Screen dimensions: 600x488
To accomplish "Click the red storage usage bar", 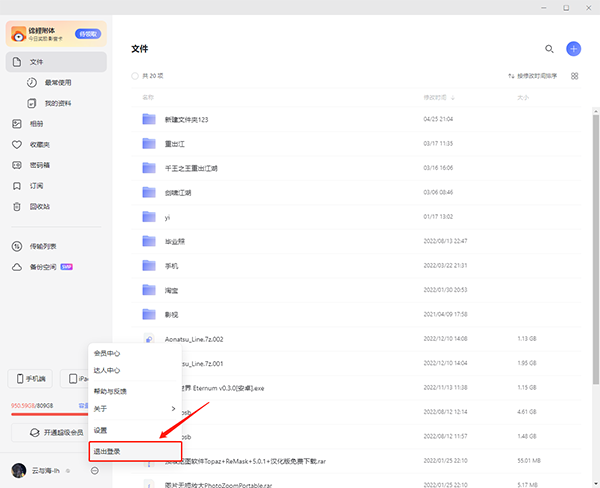I will click(x=50, y=414).
